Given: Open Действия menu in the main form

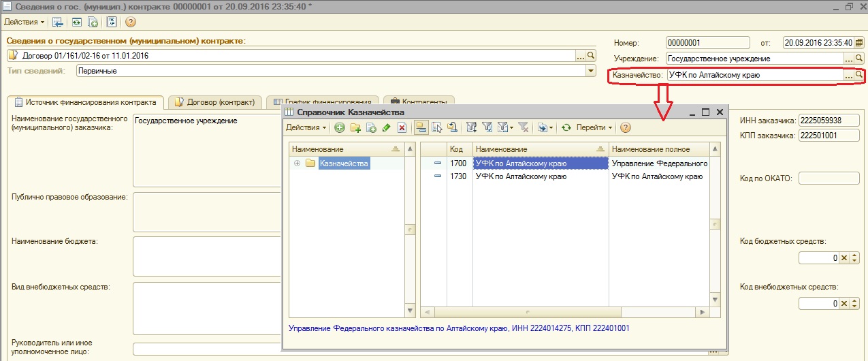Looking at the screenshot, I should [x=24, y=22].
